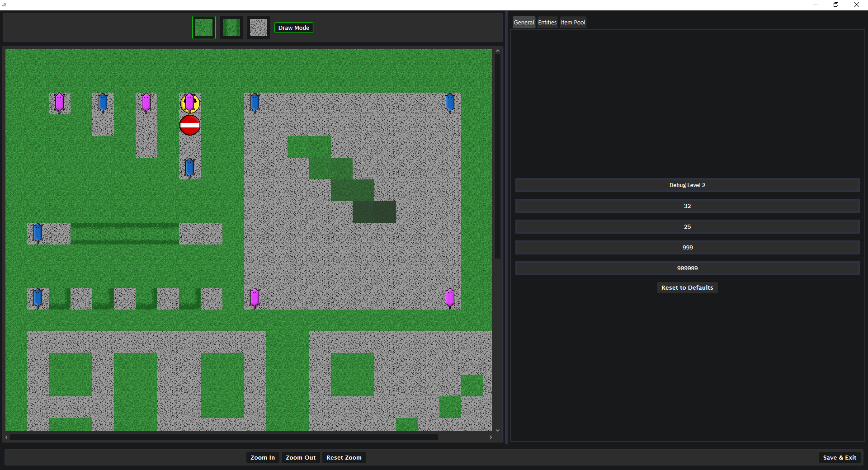Open the General tab
The width and height of the screenshot is (868, 470).
[524, 22]
